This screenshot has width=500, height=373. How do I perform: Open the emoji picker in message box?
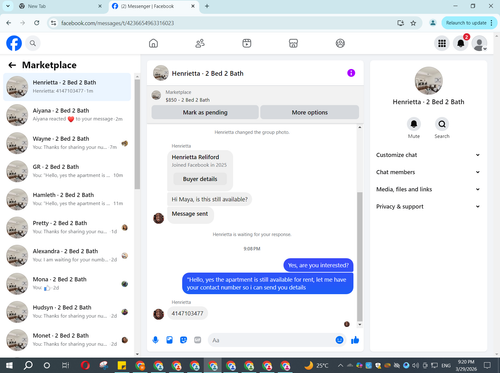(x=339, y=340)
